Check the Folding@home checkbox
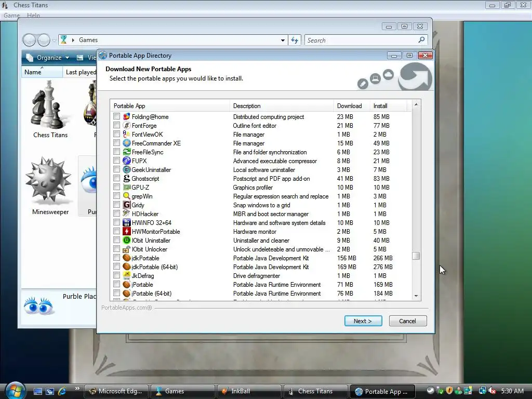The height and width of the screenshot is (399, 532). pyautogui.click(x=117, y=116)
